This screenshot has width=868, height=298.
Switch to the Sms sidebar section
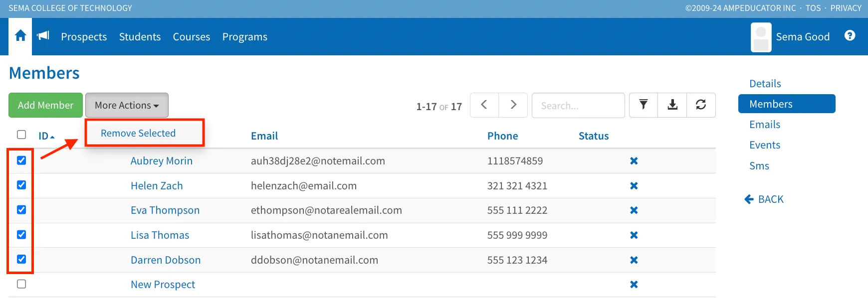tap(759, 166)
